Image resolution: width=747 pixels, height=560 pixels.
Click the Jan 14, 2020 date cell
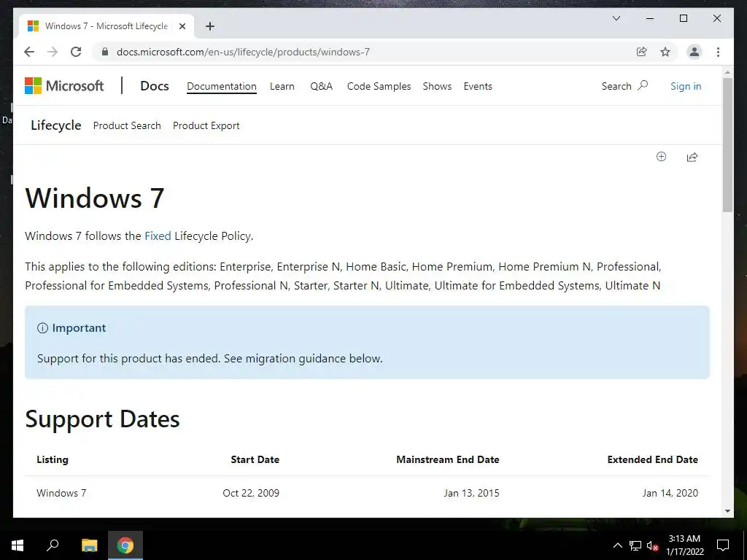coord(670,493)
